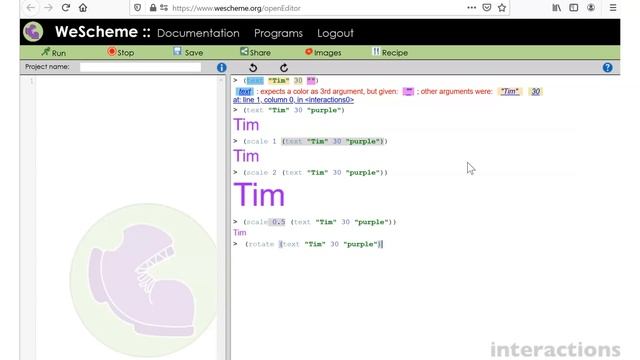This screenshot has width=640, height=360.
Task: Click the small 0.5-scaled Tim output
Action: (x=240, y=233)
